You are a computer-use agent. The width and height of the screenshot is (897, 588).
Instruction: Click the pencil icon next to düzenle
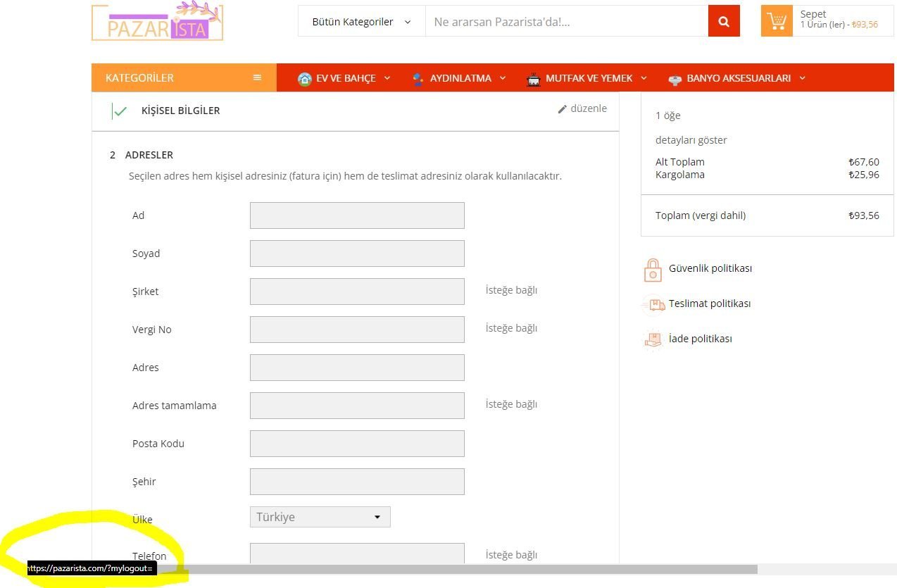[x=563, y=109]
